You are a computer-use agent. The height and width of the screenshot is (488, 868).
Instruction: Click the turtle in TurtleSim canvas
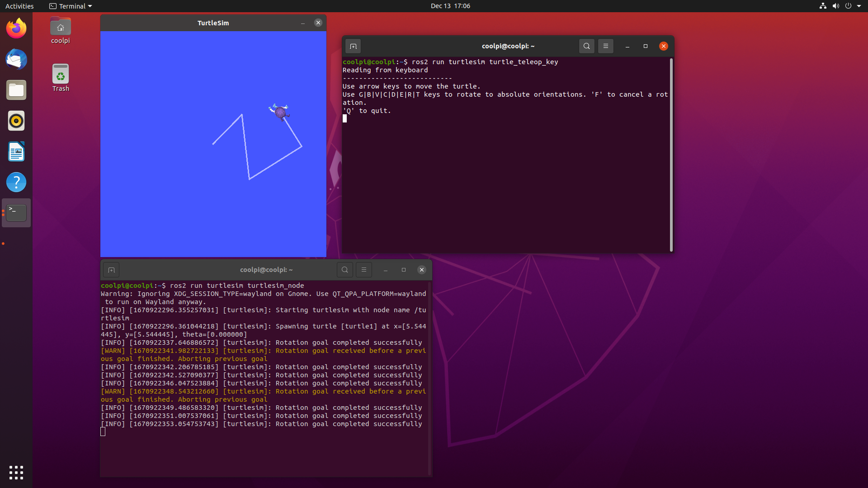pyautogui.click(x=280, y=112)
